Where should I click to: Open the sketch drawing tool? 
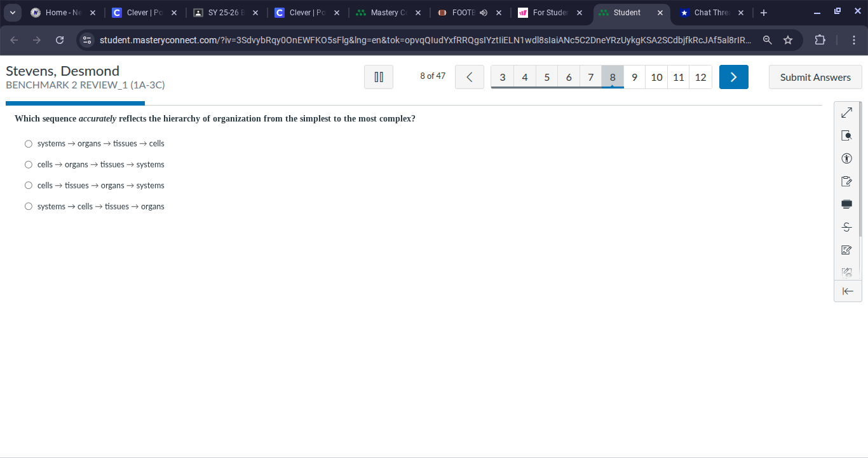pos(846,250)
